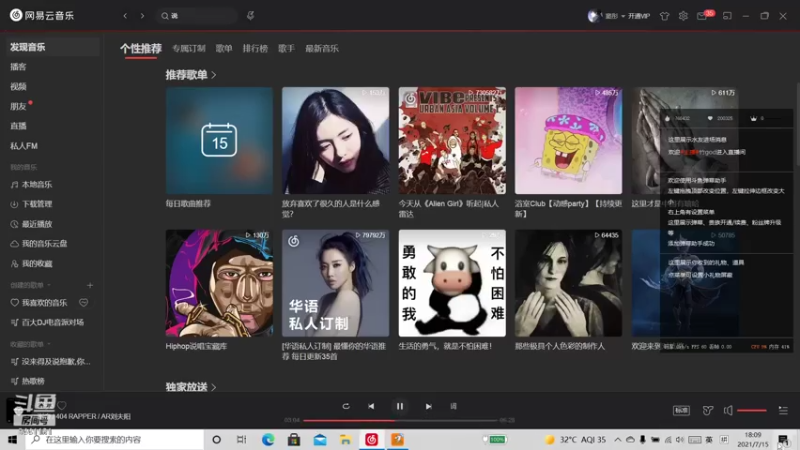Select 最新音乐 tab
The height and width of the screenshot is (450, 800).
pos(322,48)
